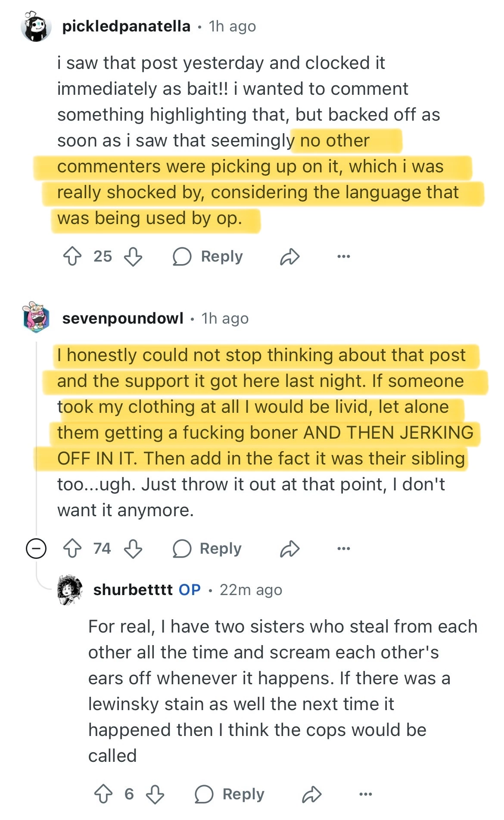
Task: View sevenpoundowl's profile via username
Action: [x=123, y=318]
